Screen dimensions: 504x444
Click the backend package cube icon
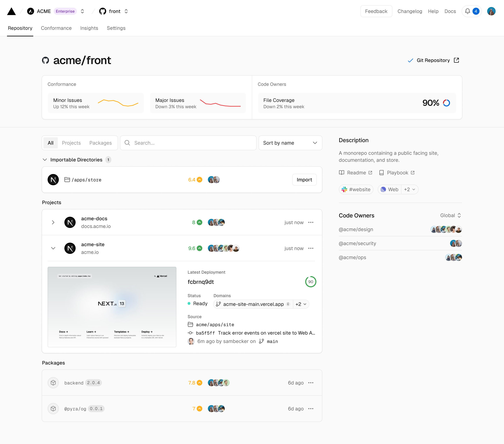pos(53,383)
